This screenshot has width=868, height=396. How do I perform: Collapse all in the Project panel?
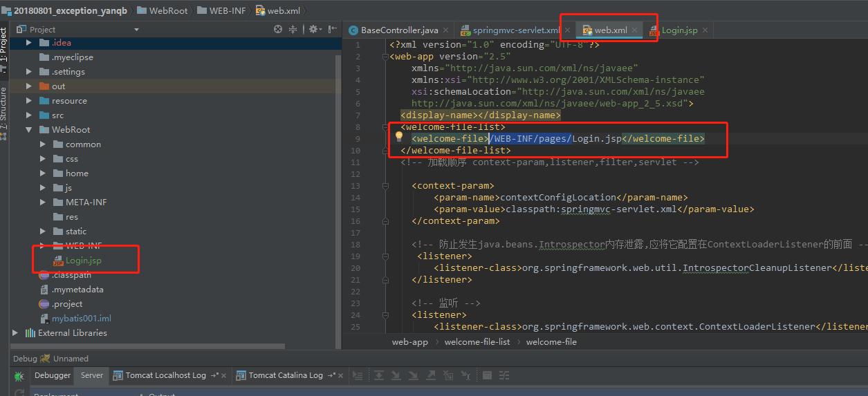point(293,29)
